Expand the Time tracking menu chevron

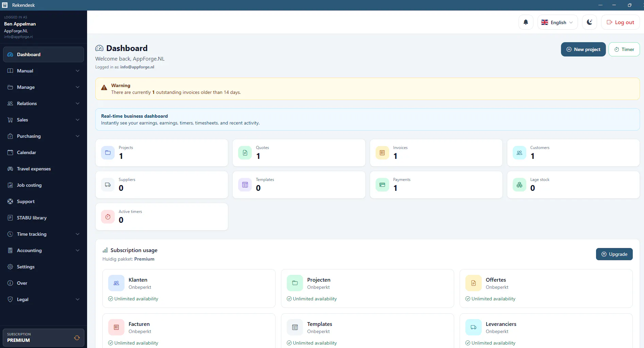[78, 234]
